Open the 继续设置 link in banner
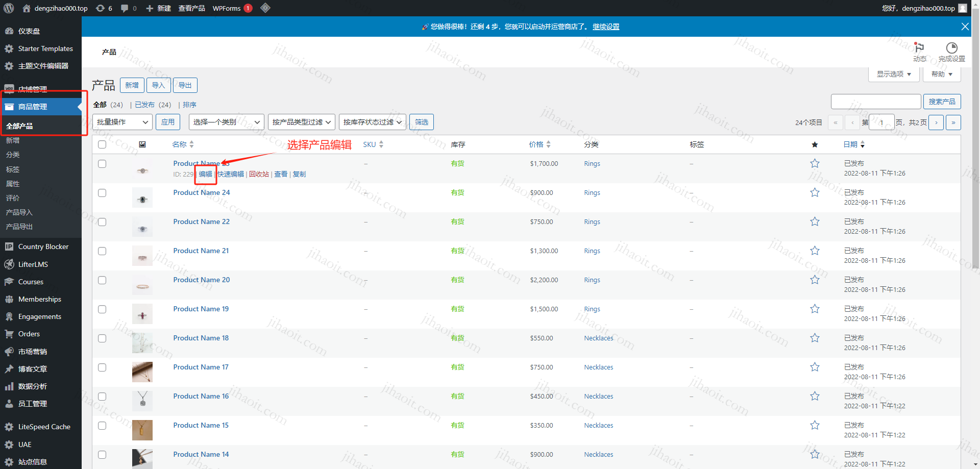Viewport: 980px width, 469px height. (606, 27)
